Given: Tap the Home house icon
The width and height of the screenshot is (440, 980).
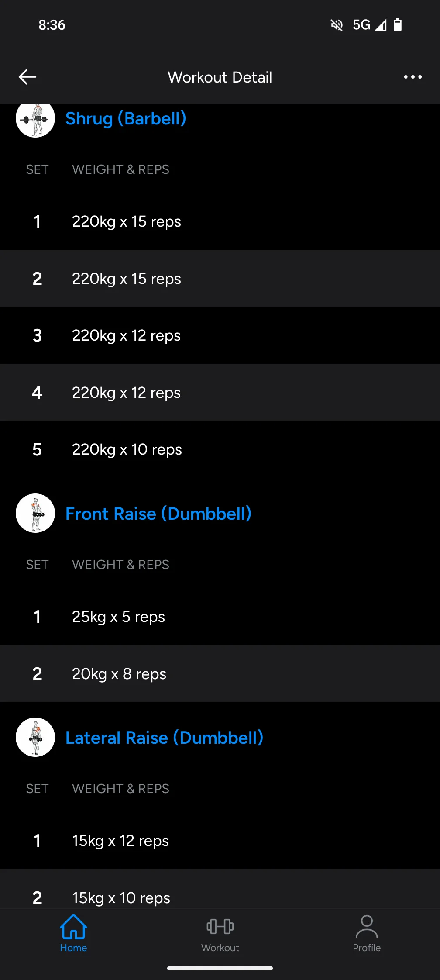Looking at the screenshot, I should coord(73,927).
